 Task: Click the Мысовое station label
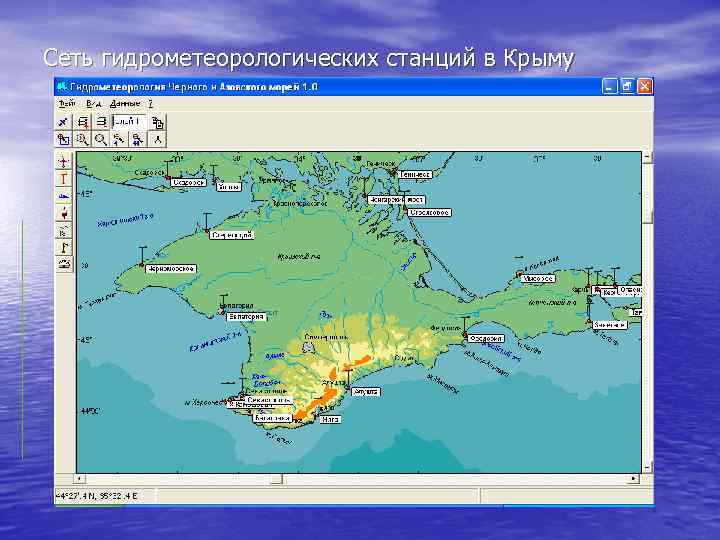point(538,279)
